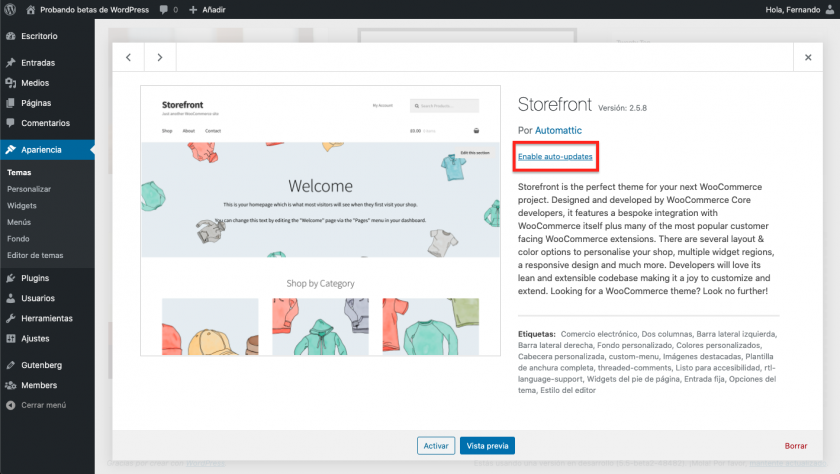840x474 pixels.
Task: Click the Vista previa button
Action: 487,446
